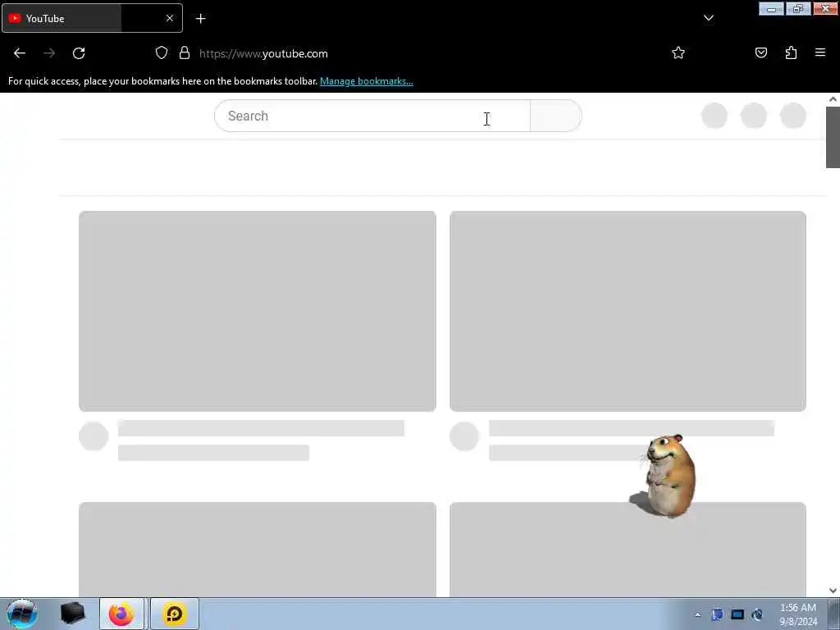Click the search submit button placeholder
This screenshot has width=840, height=630.
(x=555, y=116)
